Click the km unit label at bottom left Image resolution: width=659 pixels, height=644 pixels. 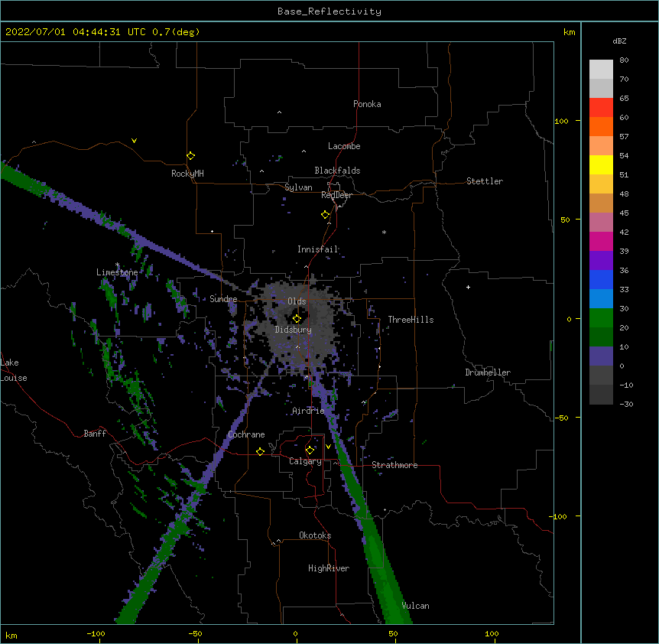(x=11, y=635)
